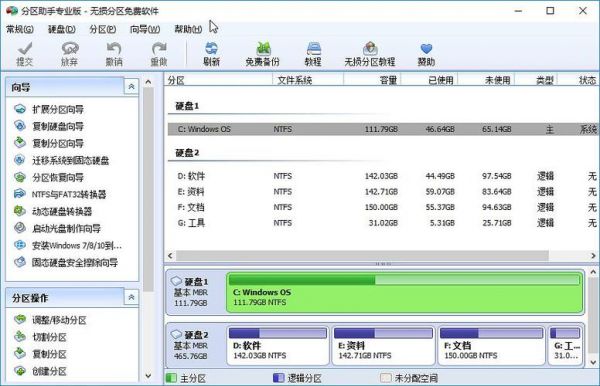Collapse the 向导 panel with chevron button
Screen dimensions: 600x386
pyautogui.click(x=131, y=87)
